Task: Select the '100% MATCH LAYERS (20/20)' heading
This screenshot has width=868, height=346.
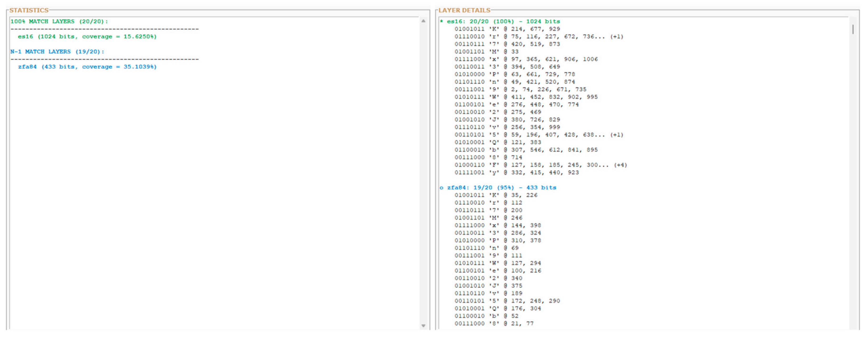Action: click(x=59, y=21)
